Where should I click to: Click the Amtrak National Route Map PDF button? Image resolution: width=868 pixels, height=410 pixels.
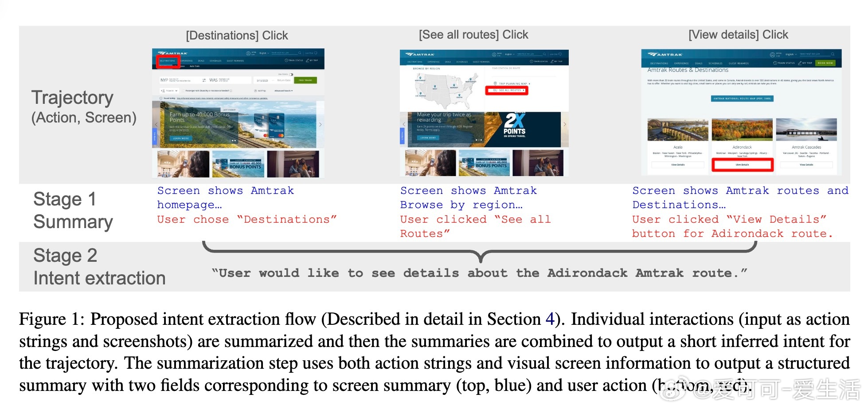pyautogui.click(x=742, y=99)
